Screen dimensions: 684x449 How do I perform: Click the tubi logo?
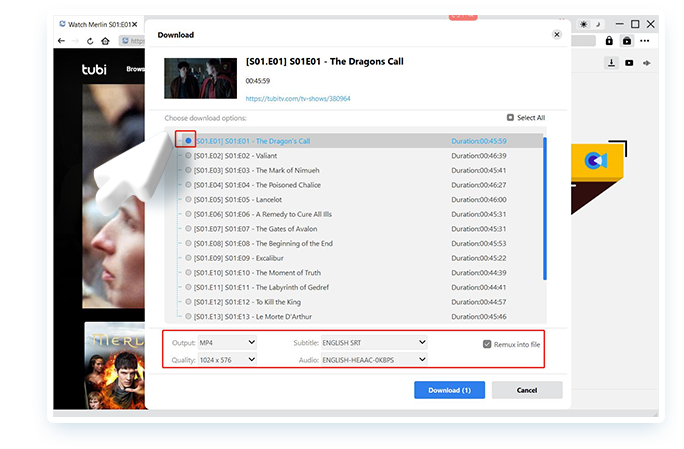point(94,69)
